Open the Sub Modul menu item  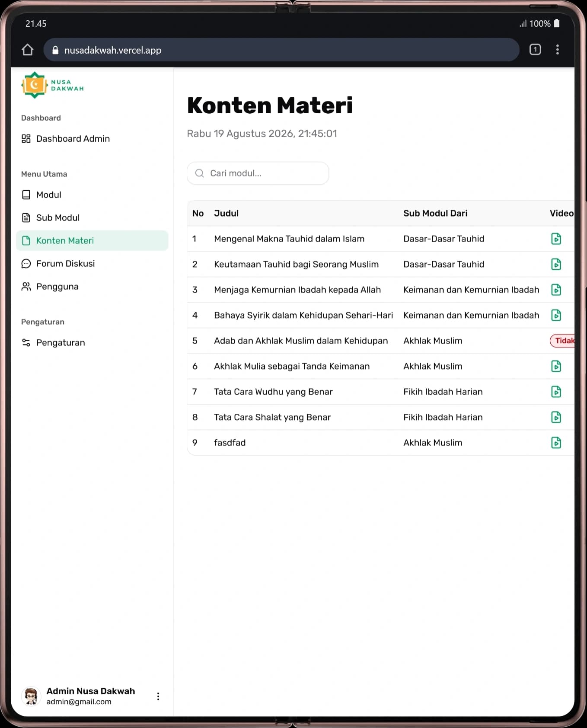pyautogui.click(x=92, y=218)
